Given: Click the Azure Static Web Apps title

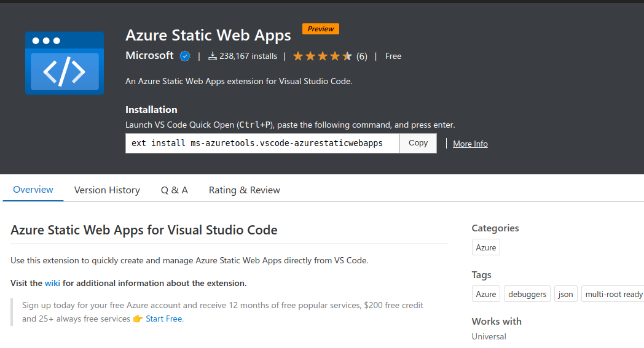Looking at the screenshot, I should coord(208,36).
